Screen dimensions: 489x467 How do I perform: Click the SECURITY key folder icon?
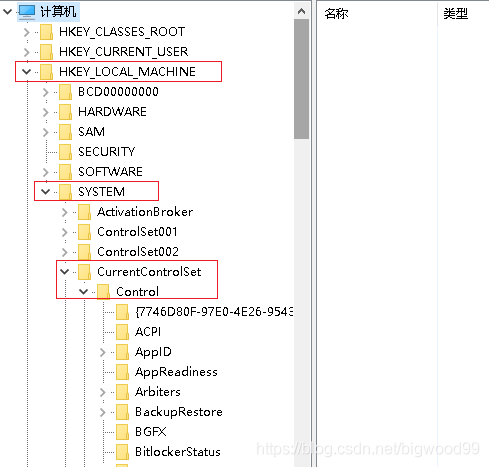65,152
